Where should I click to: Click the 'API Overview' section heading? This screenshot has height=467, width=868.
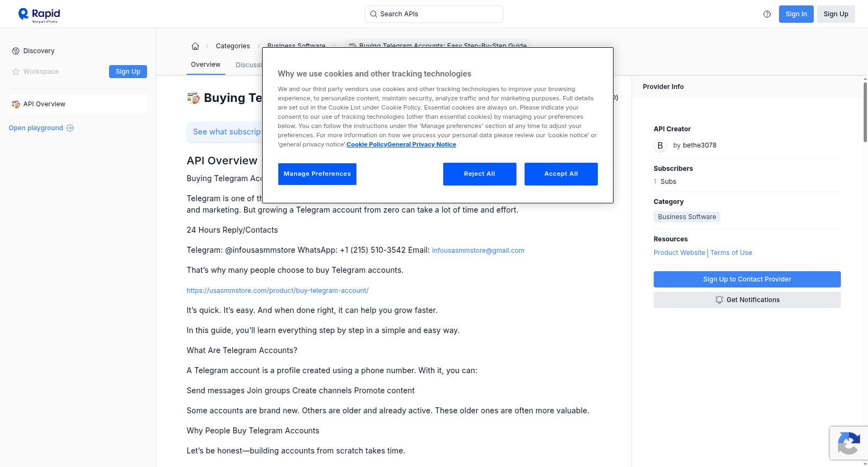222,161
